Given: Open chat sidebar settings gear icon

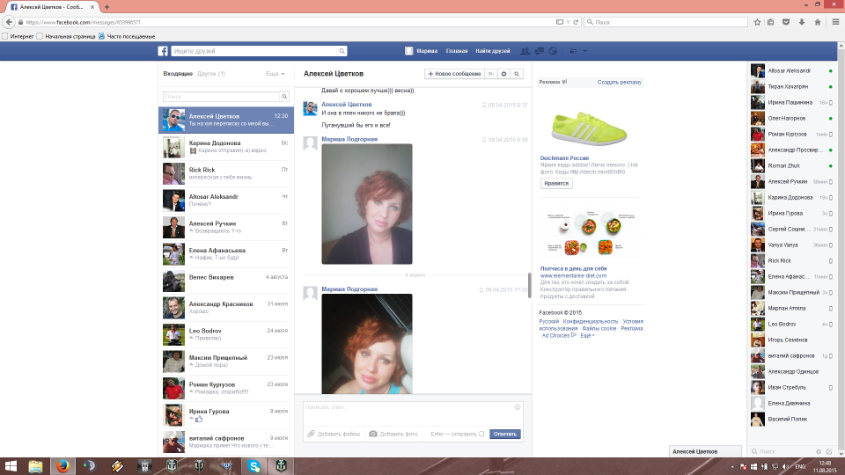Looking at the screenshot, I should click(819, 451).
